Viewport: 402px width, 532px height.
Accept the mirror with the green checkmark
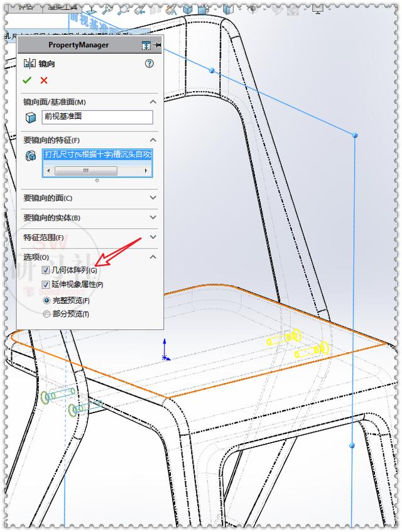click(27, 80)
